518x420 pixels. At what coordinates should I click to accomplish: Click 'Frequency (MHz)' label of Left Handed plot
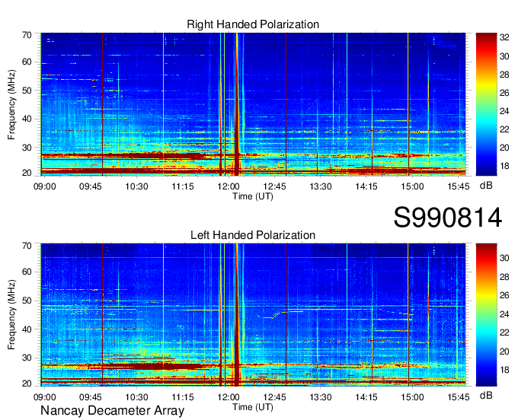click(x=11, y=315)
